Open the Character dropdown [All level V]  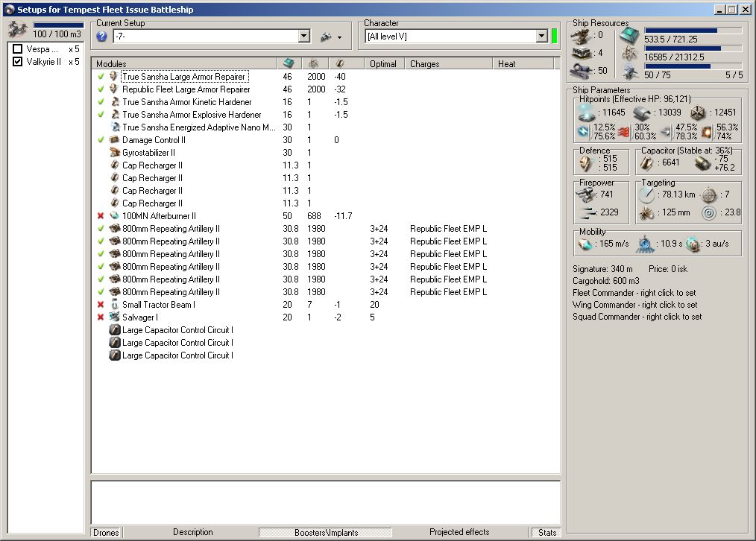541,36
